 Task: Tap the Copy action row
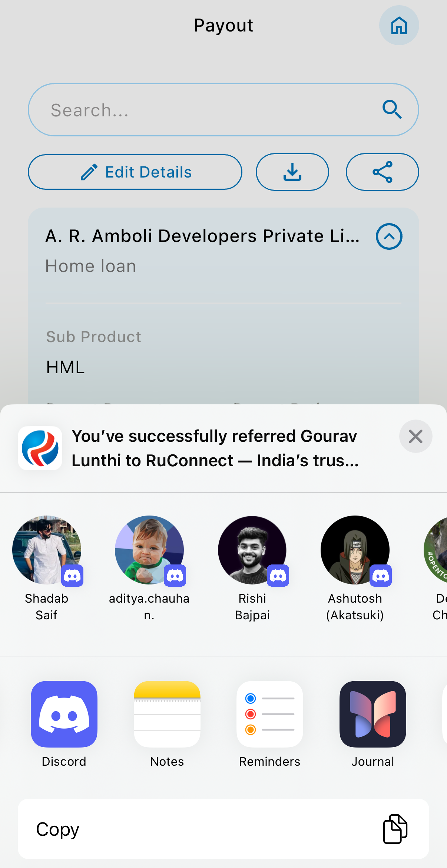[223, 829]
